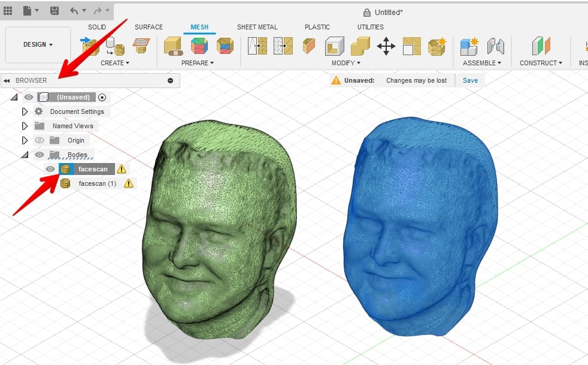Screen dimensions: 588x365
Task: Hide the facescan body using its eye
Action: pos(50,169)
